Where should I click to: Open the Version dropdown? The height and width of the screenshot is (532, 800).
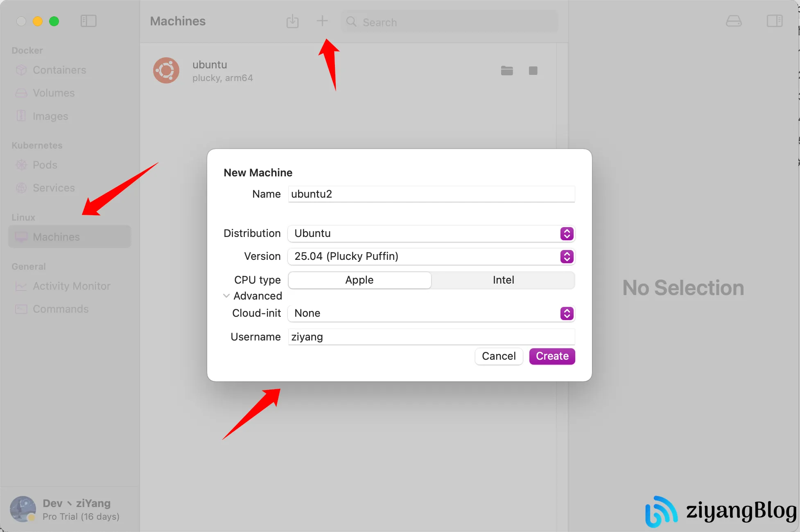pos(432,257)
